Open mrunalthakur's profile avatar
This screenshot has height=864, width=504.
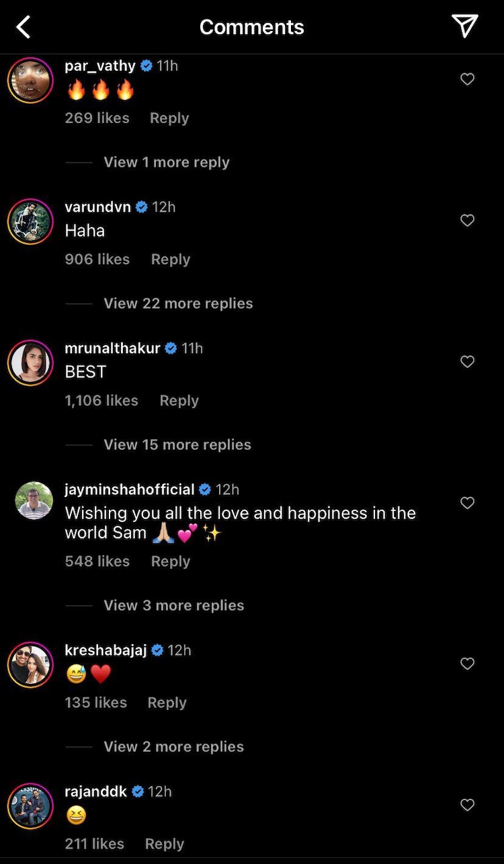coord(30,362)
